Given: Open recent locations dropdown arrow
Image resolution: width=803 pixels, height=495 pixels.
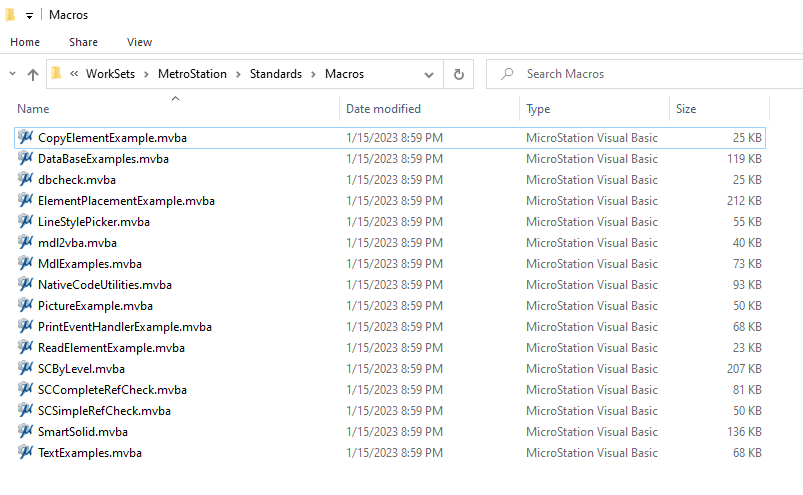Looking at the screenshot, I should click(12, 74).
